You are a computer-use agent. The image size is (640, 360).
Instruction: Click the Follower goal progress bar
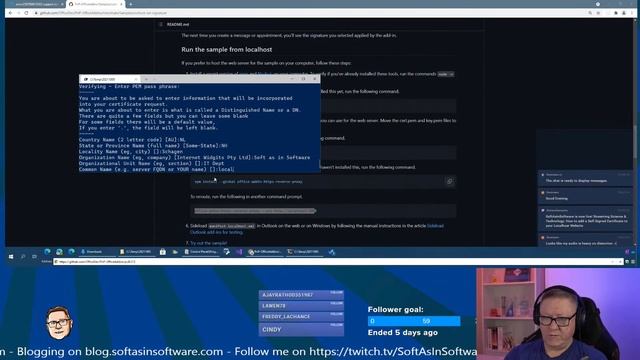click(414, 321)
